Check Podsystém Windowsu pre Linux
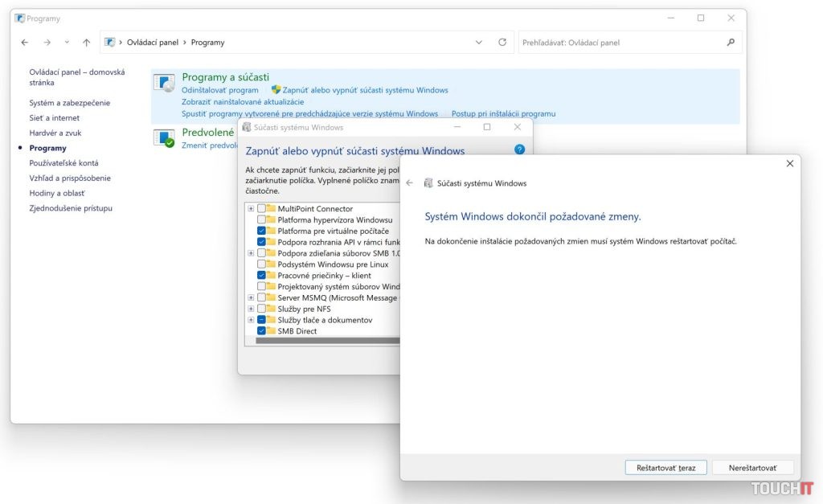 click(262, 264)
